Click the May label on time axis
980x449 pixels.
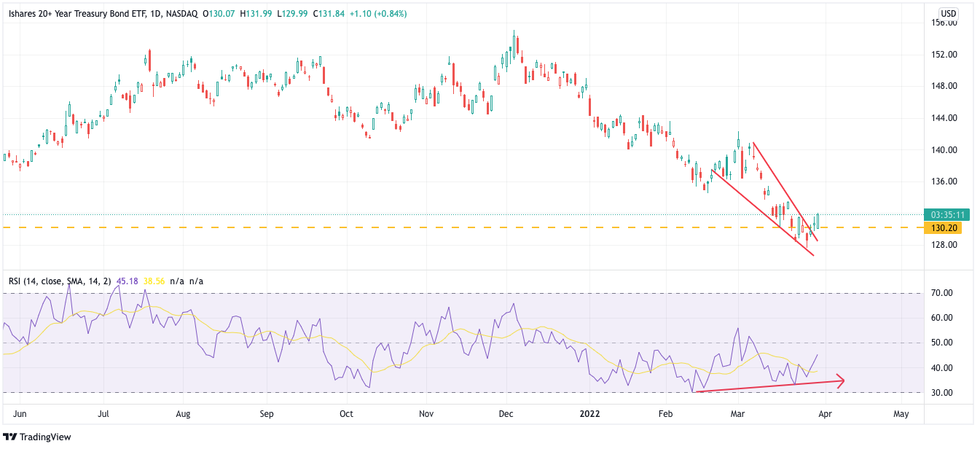[901, 414]
